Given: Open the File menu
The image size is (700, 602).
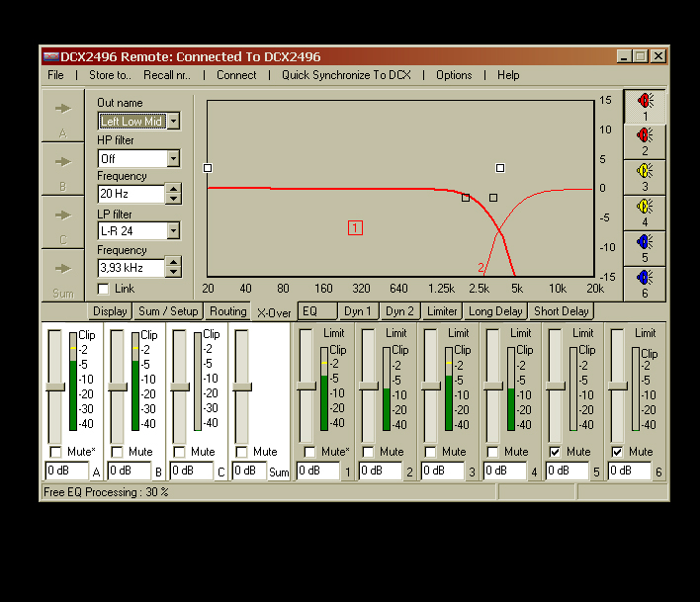Looking at the screenshot, I should click(55, 75).
